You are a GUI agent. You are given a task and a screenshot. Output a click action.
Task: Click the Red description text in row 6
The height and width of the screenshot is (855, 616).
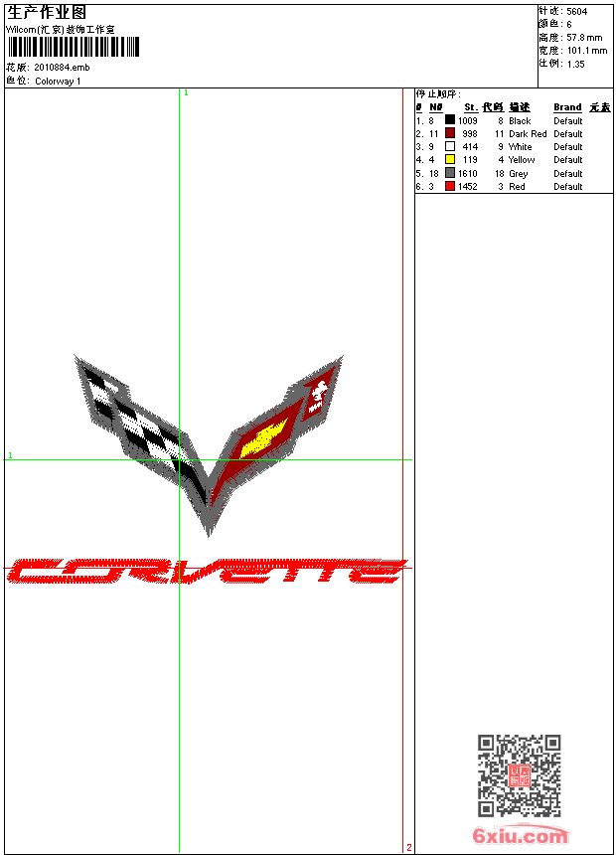[x=517, y=187]
